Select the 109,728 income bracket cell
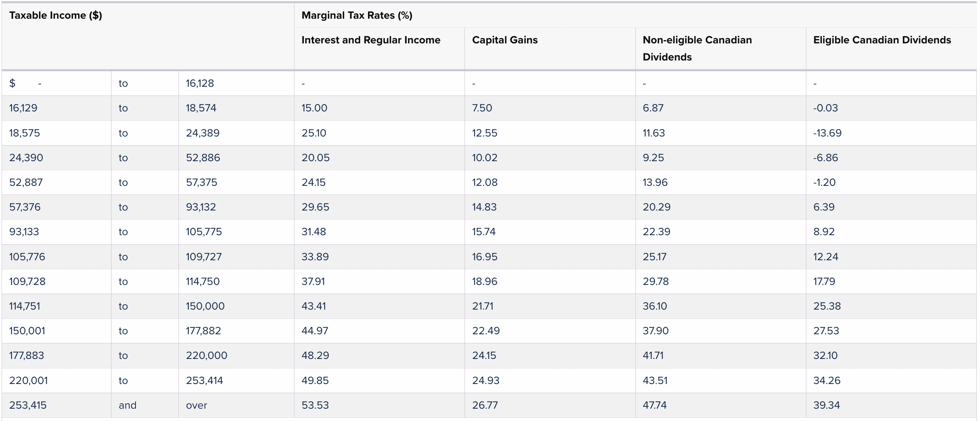This screenshot has width=980, height=421. pyautogui.click(x=27, y=281)
